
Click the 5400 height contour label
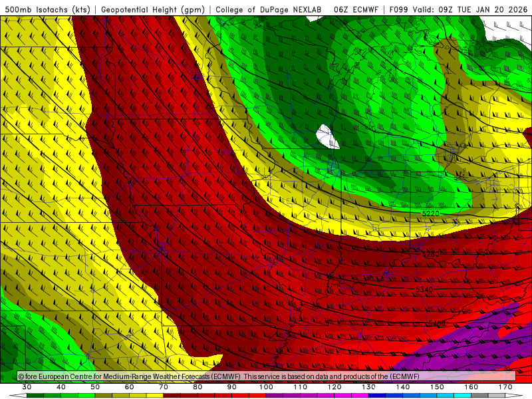point(437,323)
